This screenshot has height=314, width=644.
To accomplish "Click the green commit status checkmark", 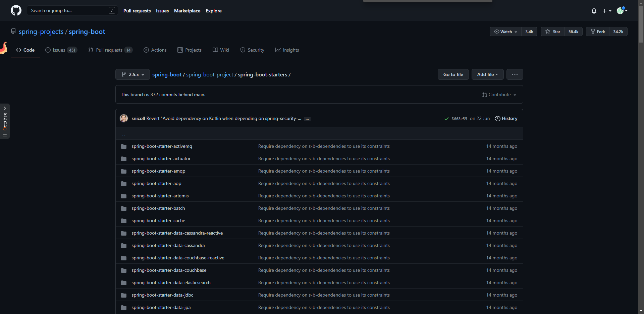I will (446, 119).
